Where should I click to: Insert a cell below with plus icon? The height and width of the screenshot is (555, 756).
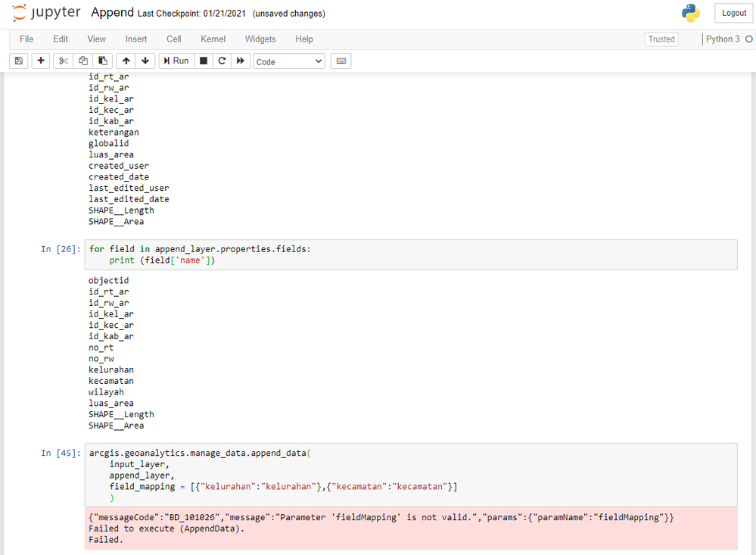[x=41, y=61]
